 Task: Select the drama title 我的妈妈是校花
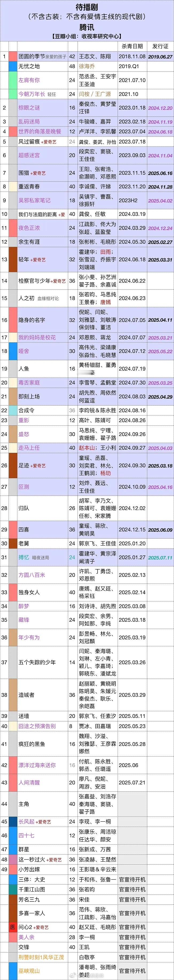click(37, 337)
